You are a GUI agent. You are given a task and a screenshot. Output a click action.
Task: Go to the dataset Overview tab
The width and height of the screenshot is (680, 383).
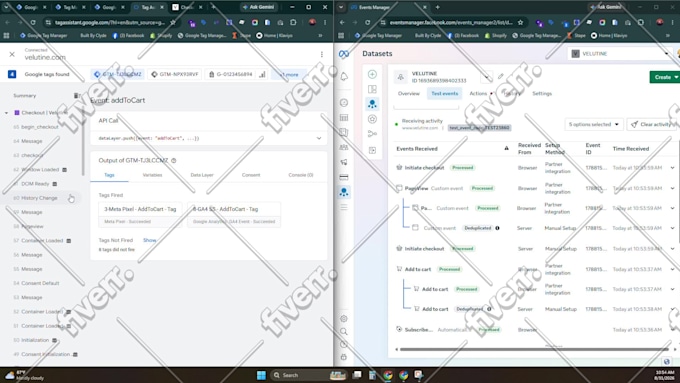(409, 93)
